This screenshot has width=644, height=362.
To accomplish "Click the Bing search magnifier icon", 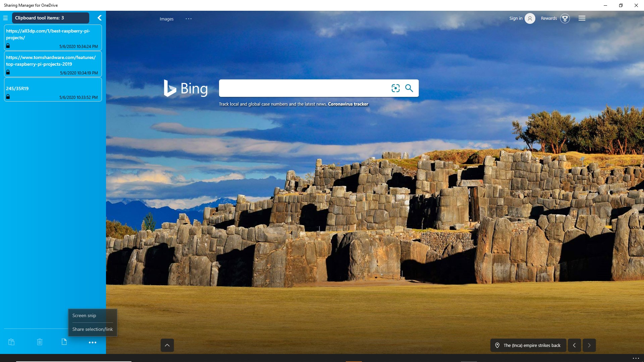I will pyautogui.click(x=409, y=88).
